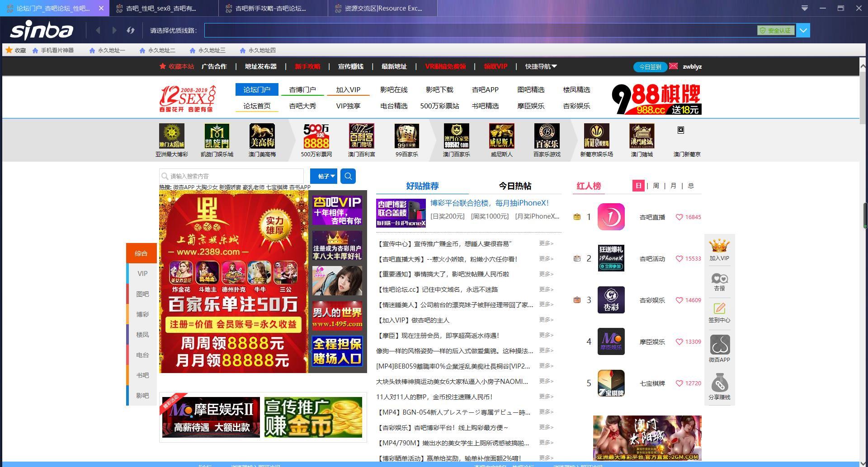Image resolution: width=868 pixels, height=467 pixels.
Task: Open the 七宝棋牌 rank 5 icon
Action: click(x=611, y=383)
